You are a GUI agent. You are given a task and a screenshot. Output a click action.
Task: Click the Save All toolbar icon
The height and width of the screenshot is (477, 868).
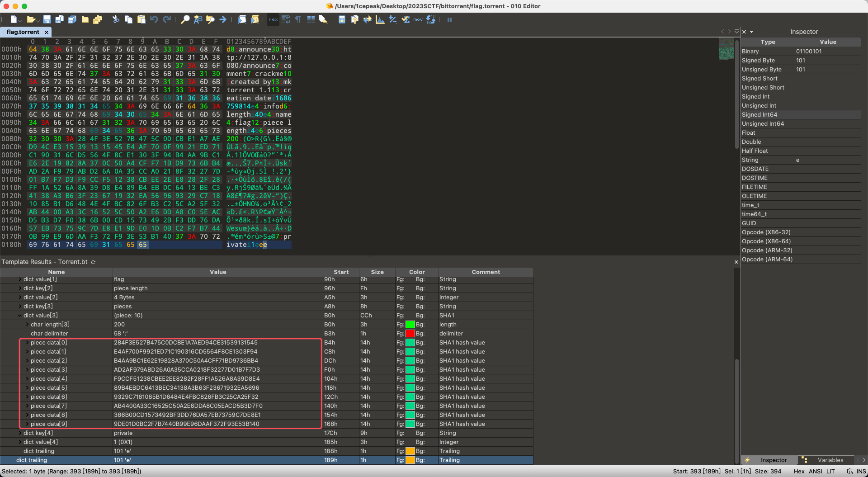click(x=72, y=19)
